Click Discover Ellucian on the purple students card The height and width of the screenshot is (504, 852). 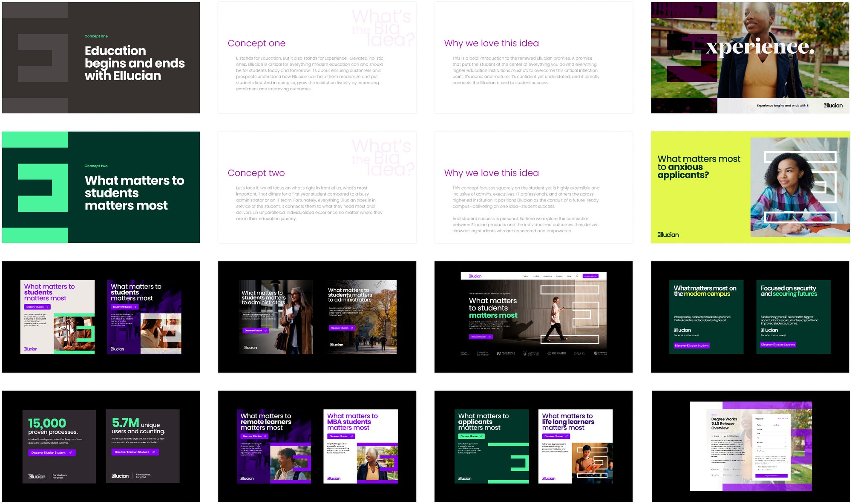pyautogui.click(x=124, y=307)
